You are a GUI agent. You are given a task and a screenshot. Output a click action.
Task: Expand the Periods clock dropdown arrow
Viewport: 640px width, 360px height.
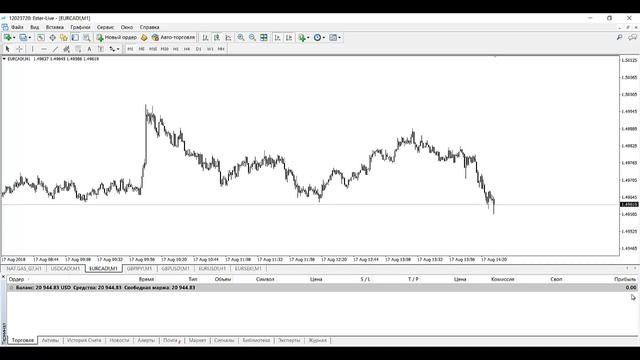(324, 38)
